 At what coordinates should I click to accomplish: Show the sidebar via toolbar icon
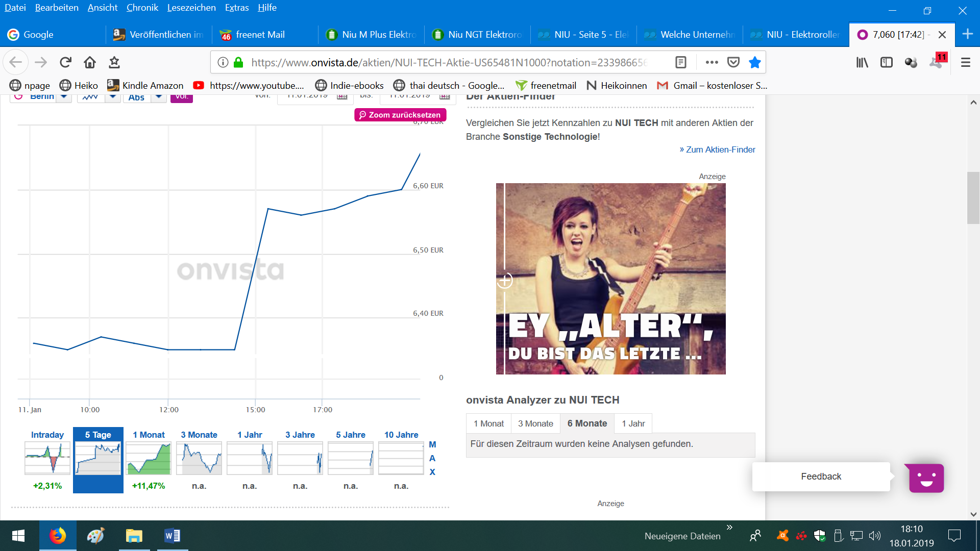pos(887,62)
